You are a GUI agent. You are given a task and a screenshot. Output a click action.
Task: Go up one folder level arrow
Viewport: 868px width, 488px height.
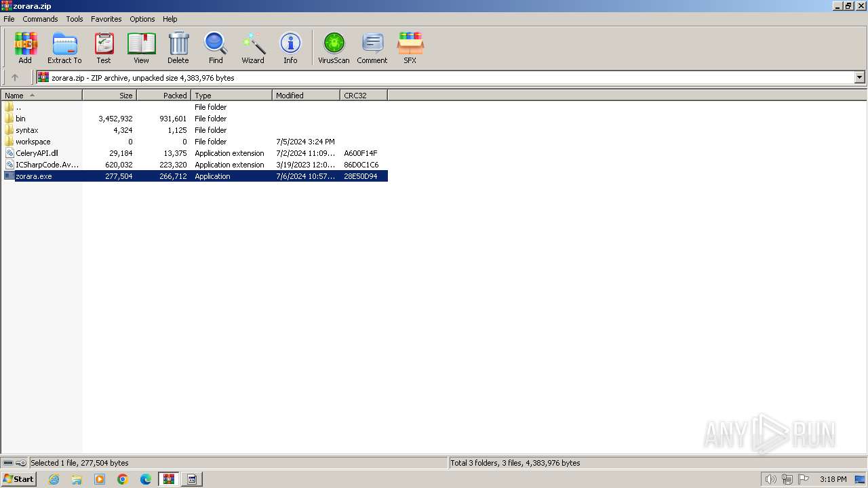point(15,77)
